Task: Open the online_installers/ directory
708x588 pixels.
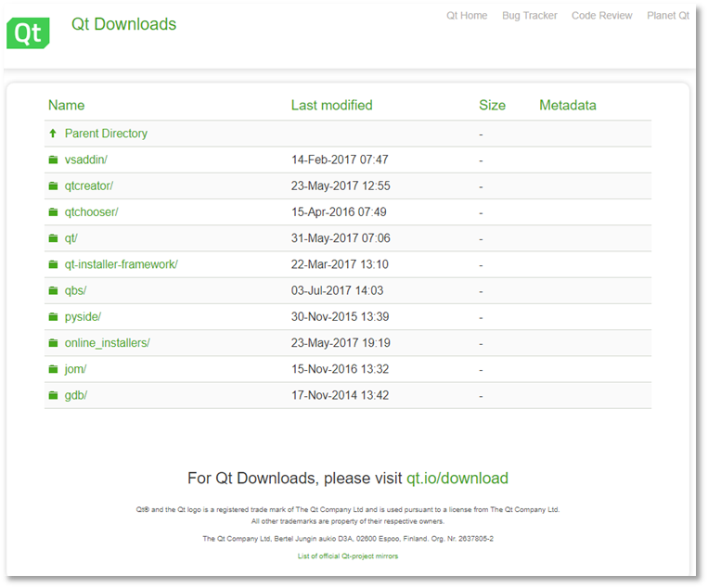Action: tap(107, 342)
